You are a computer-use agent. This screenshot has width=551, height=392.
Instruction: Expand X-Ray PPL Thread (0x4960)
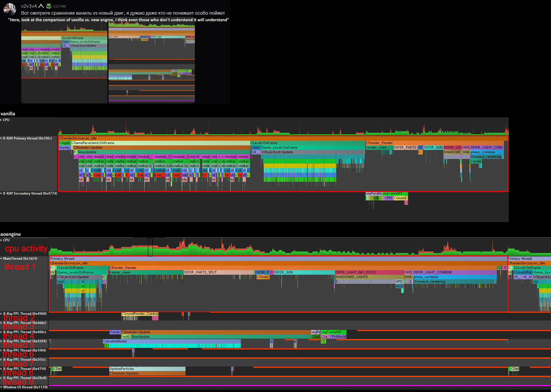1,314
